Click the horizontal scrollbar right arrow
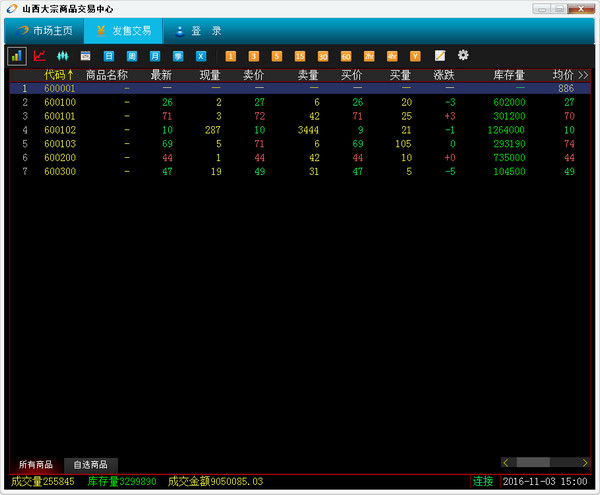 (x=584, y=462)
